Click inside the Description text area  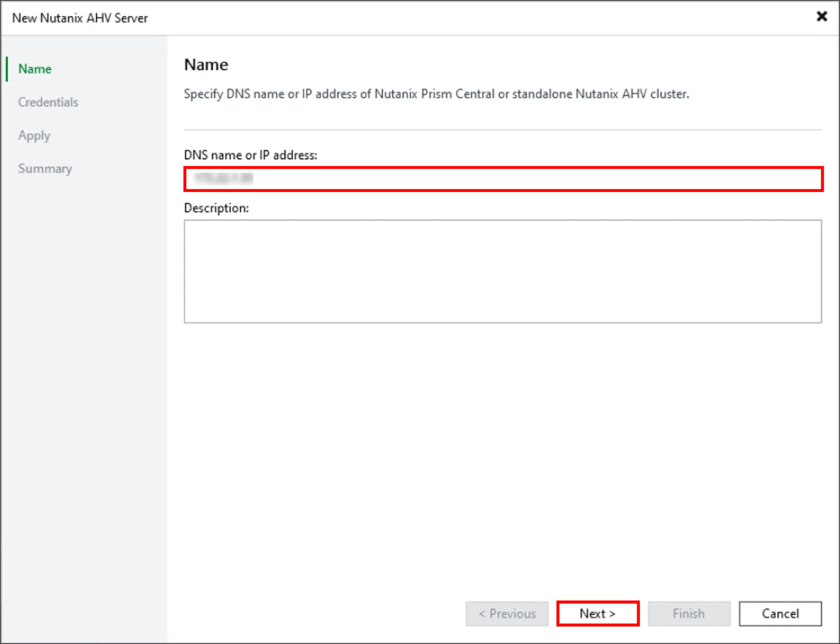pos(502,271)
